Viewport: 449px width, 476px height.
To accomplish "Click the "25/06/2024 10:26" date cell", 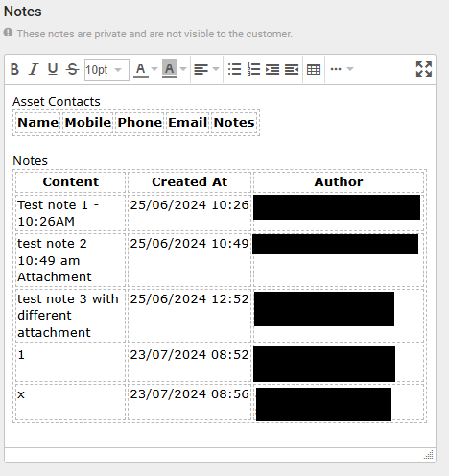I will tap(190, 213).
